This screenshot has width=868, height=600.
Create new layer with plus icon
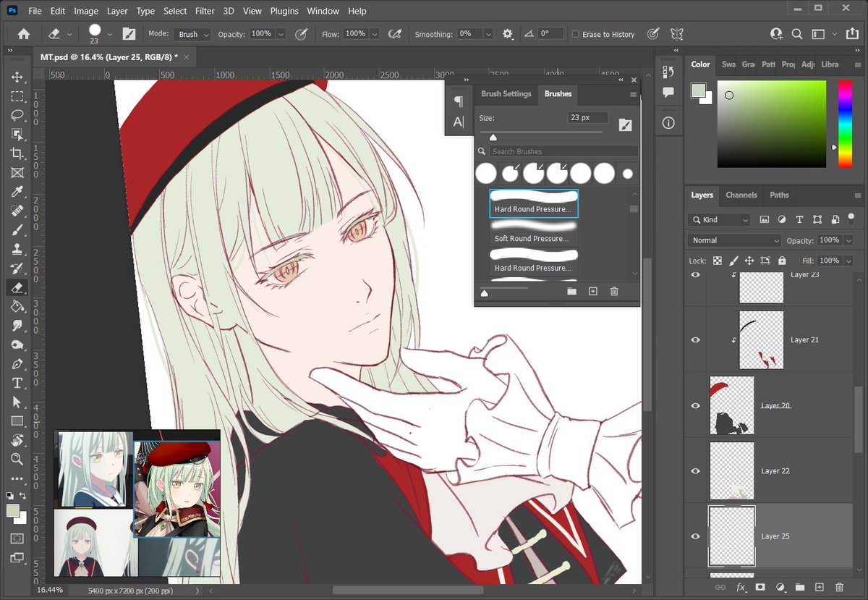pos(820,587)
